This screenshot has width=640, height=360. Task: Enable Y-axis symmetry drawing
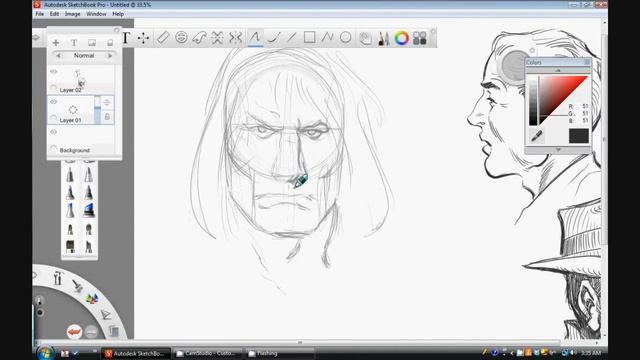tap(236, 38)
